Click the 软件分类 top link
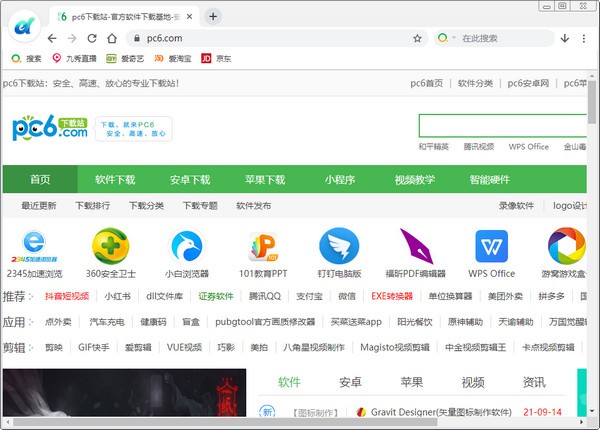The width and height of the screenshot is (600, 430). click(x=475, y=83)
